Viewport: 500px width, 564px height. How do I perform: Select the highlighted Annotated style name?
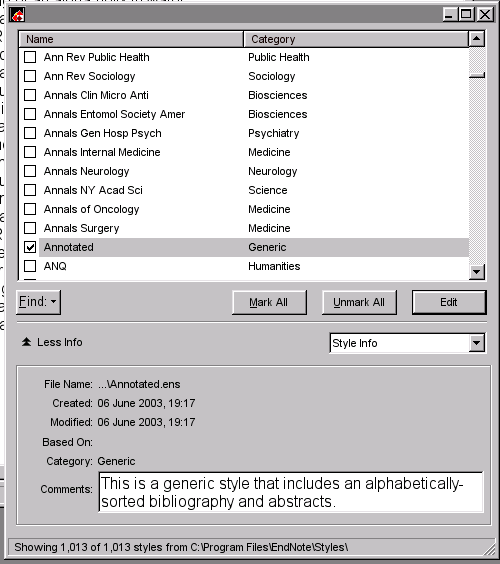[x=69, y=247]
